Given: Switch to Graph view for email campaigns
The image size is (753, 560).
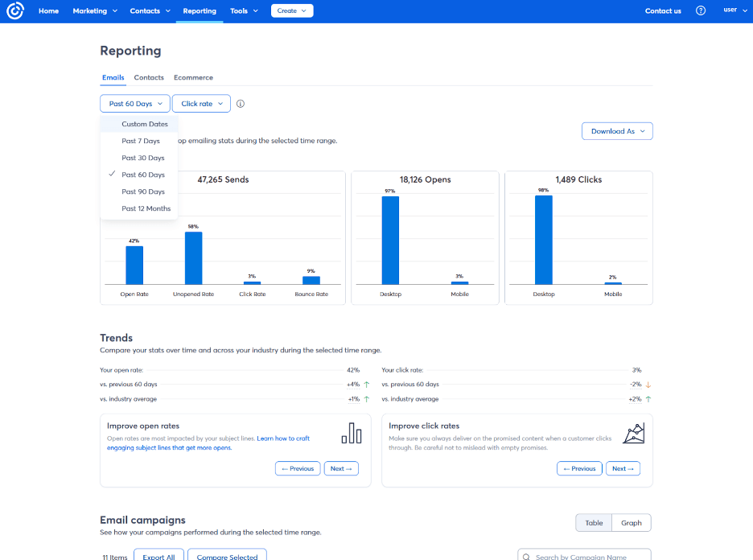Looking at the screenshot, I should (631, 522).
